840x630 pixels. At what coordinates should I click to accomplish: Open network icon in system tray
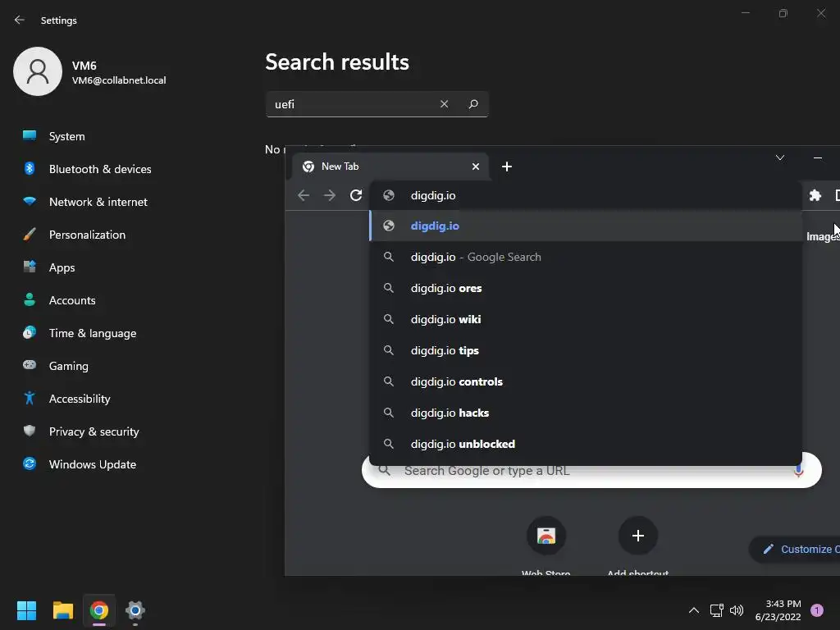click(716, 610)
